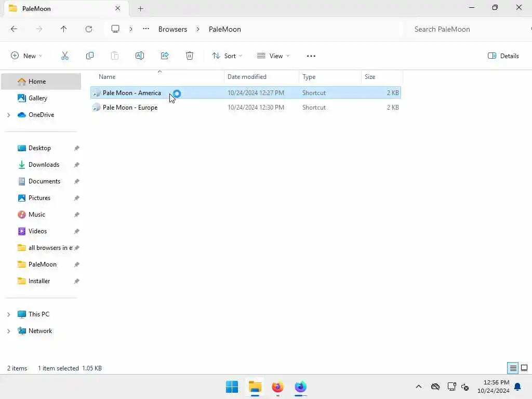
Task: Click the Rename icon
Action: coord(140,56)
